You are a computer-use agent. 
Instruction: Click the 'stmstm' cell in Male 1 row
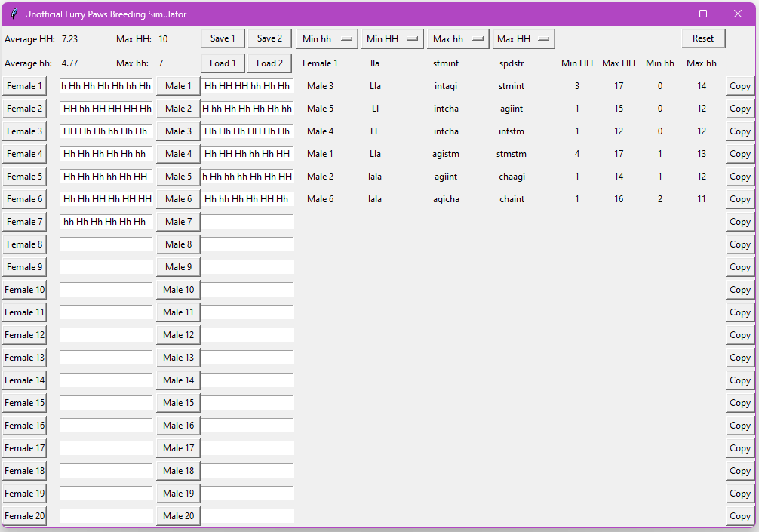click(512, 154)
